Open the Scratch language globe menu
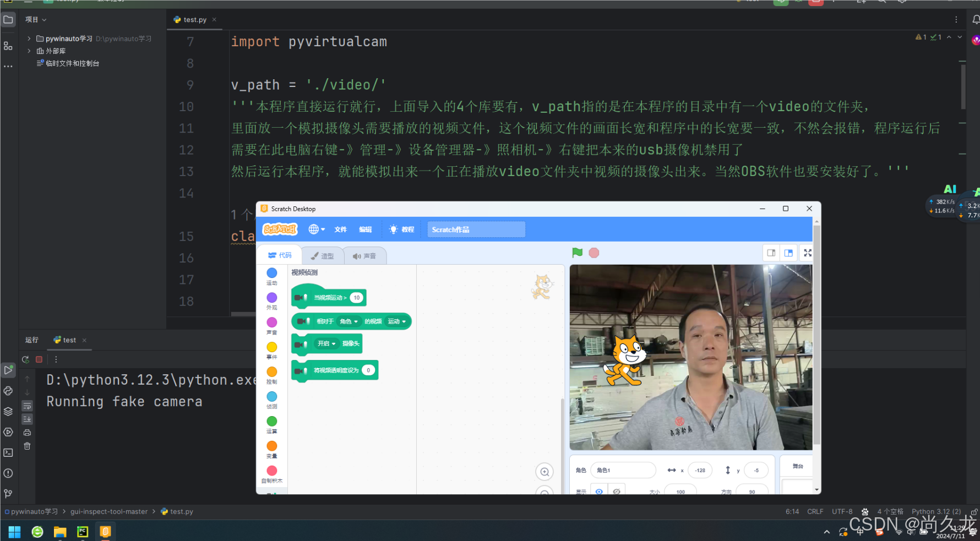 317,229
